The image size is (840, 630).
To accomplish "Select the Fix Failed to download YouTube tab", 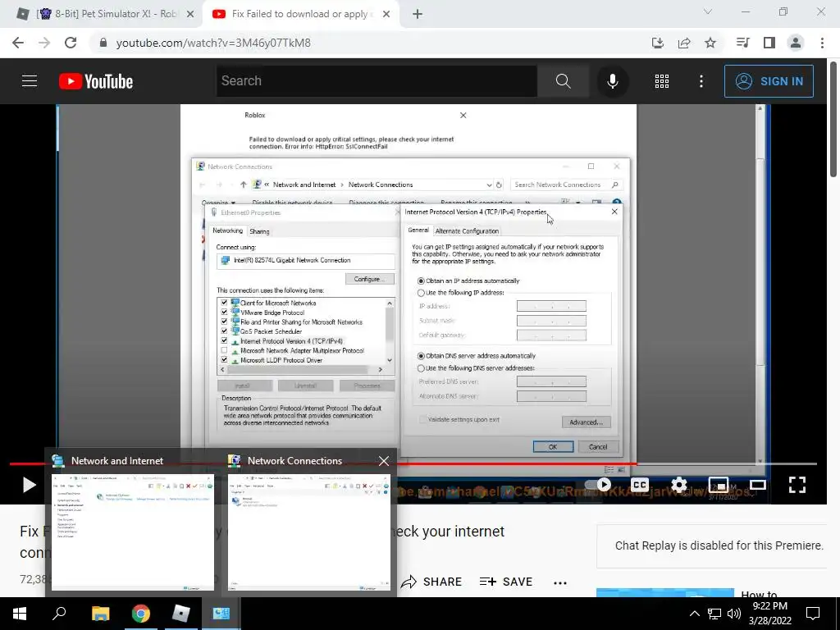I will 300,14.
